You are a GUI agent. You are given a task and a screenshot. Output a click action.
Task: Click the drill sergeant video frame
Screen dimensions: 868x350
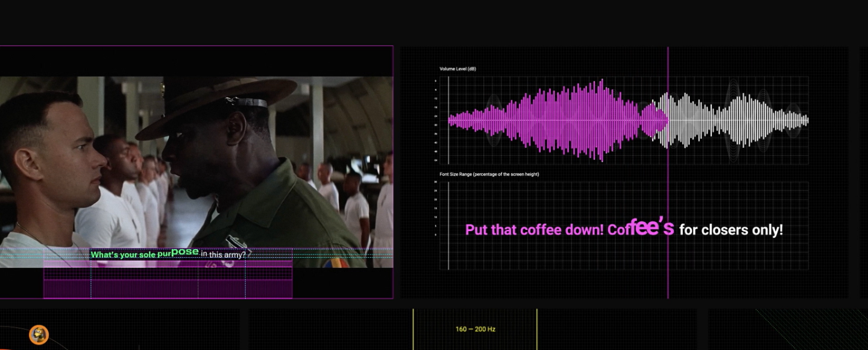pyautogui.click(x=197, y=172)
